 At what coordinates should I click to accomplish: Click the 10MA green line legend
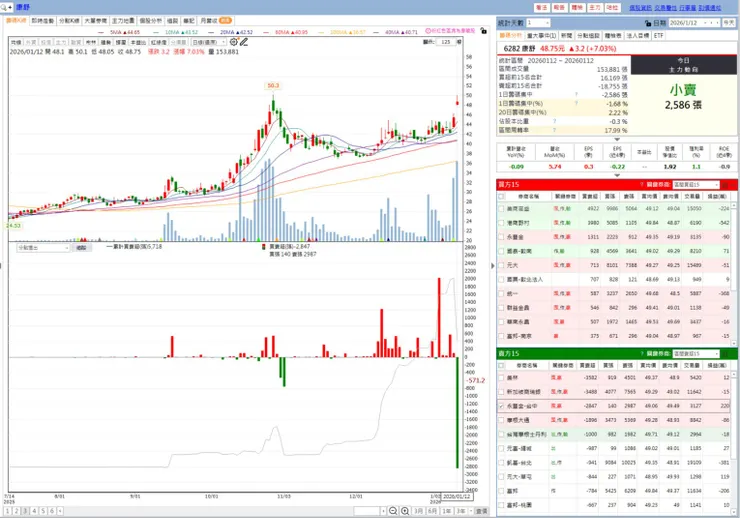pos(176,32)
